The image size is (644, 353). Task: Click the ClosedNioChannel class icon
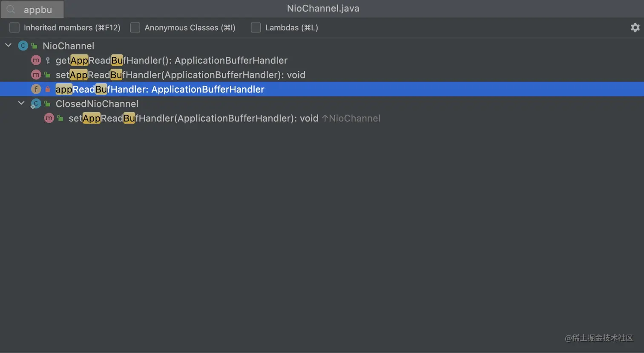point(36,104)
